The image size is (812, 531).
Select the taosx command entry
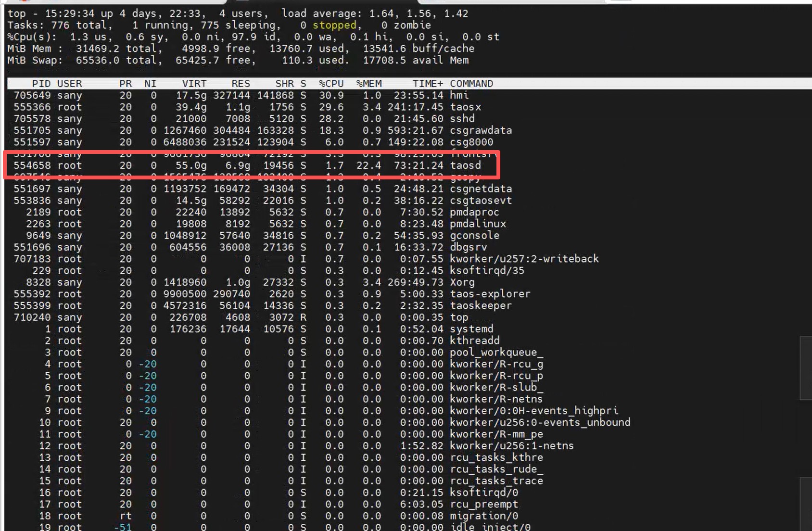(465, 107)
